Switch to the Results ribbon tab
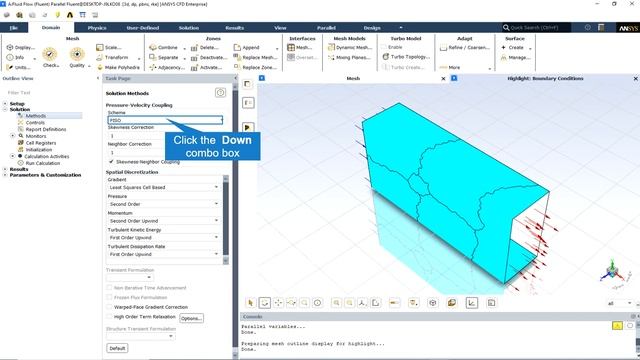 point(235,28)
